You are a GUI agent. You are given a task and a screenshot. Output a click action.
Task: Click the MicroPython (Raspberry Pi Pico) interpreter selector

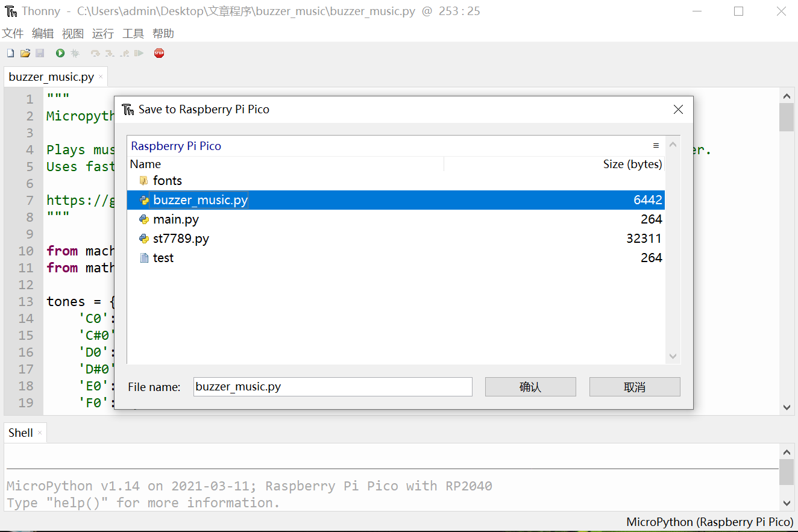coord(710,522)
